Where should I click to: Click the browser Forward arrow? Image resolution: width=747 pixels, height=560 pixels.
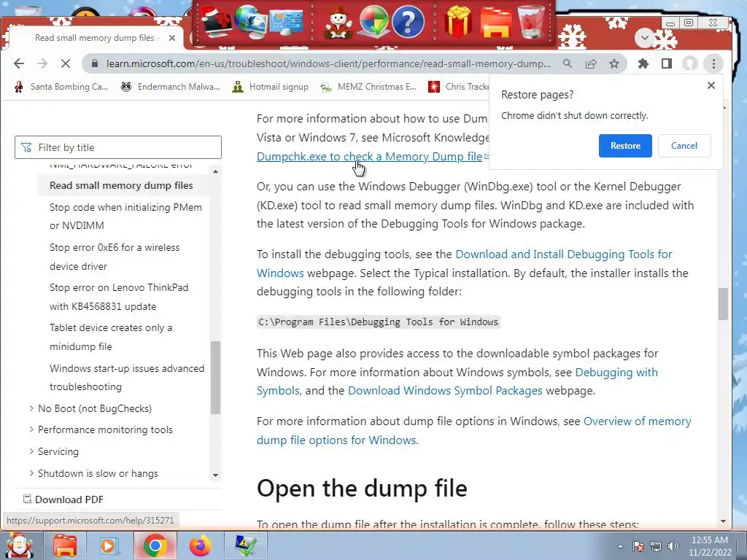click(42, 64)
